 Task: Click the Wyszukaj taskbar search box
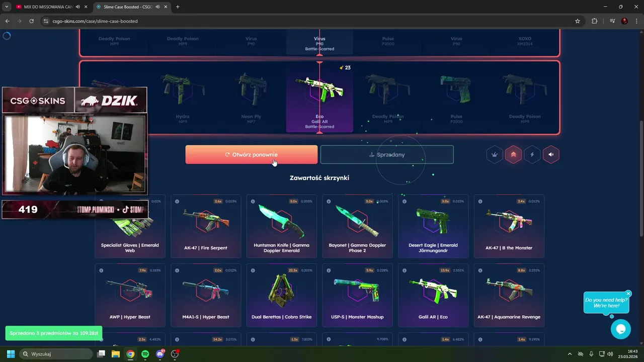56,354
